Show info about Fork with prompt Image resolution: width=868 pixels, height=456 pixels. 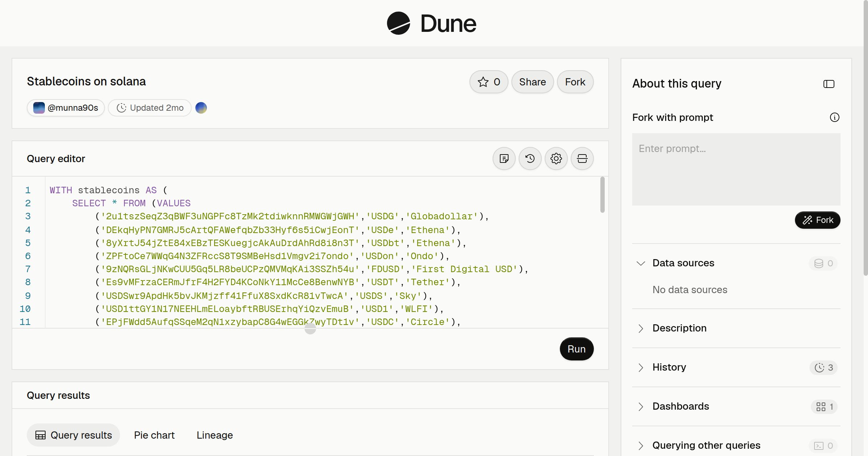click(834, 117)
